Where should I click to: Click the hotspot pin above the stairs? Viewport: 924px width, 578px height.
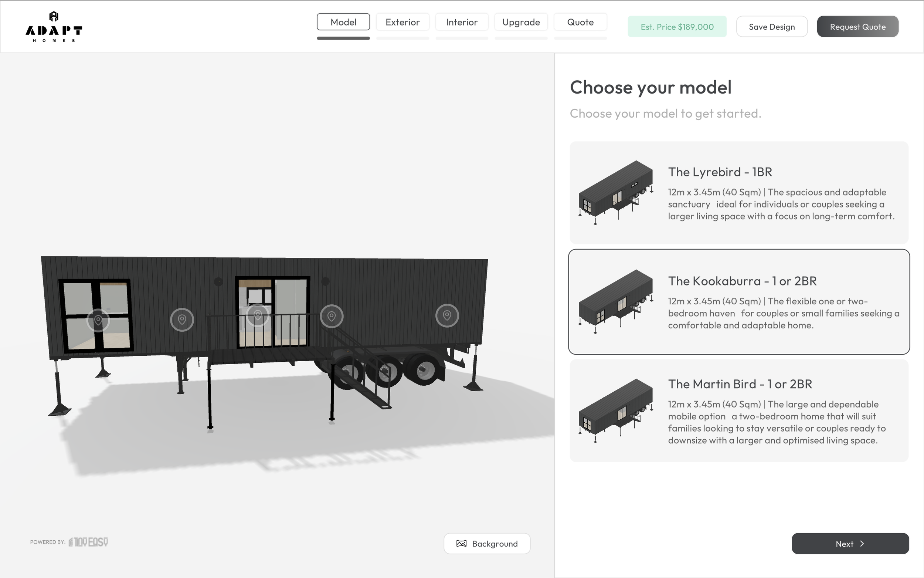[332, 316]
